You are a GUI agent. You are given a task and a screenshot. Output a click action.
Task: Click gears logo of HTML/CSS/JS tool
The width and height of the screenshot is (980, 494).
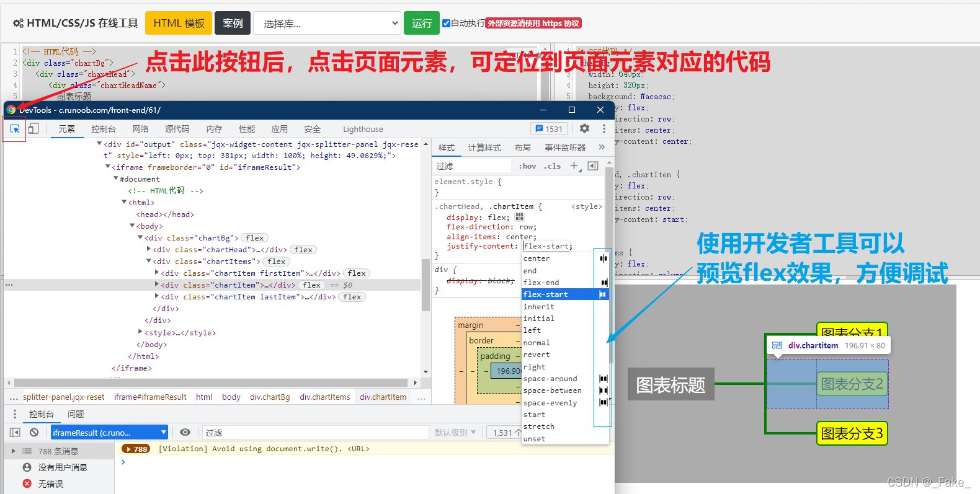[19, 23]
